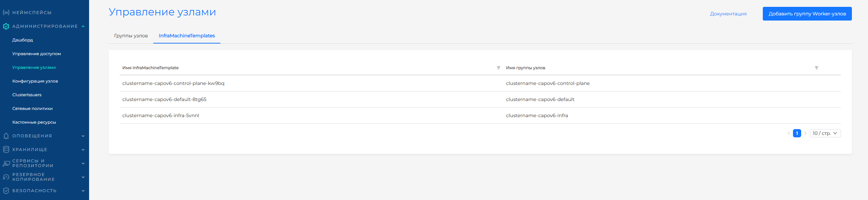Click the Хранилище database icon
The image size is (868, 200).
point(6,150)
